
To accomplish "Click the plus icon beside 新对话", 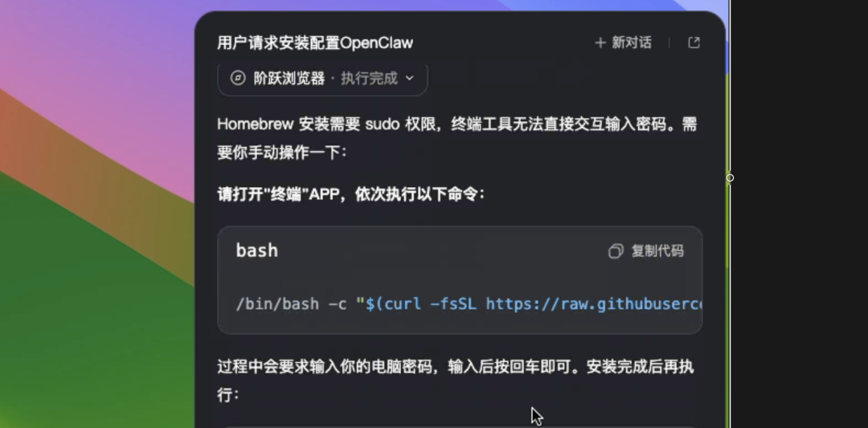I will coord(600,43).
